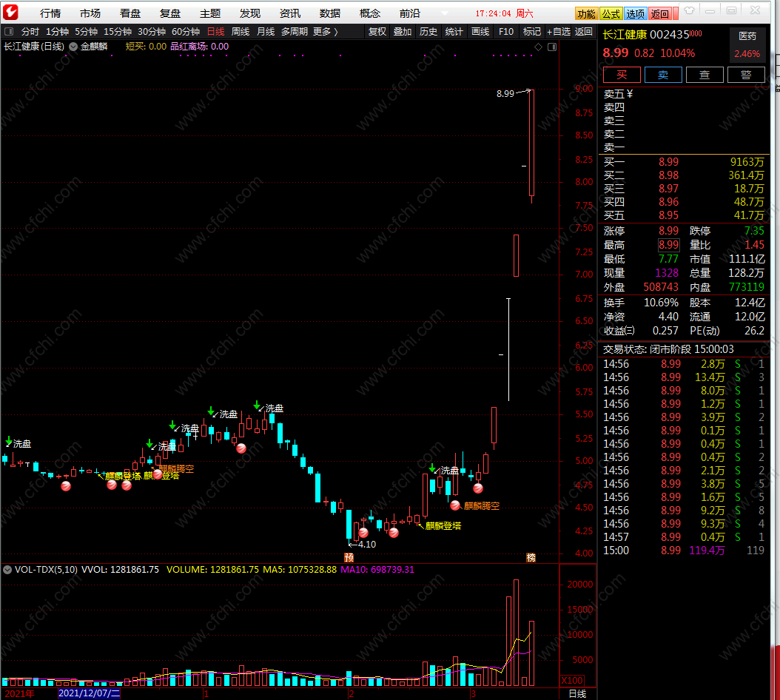Image resolution: width=780 pixels, height=700 pixels.
Task: Click green arrow above leftmost 洗盘 label
Action: point(8,440)
